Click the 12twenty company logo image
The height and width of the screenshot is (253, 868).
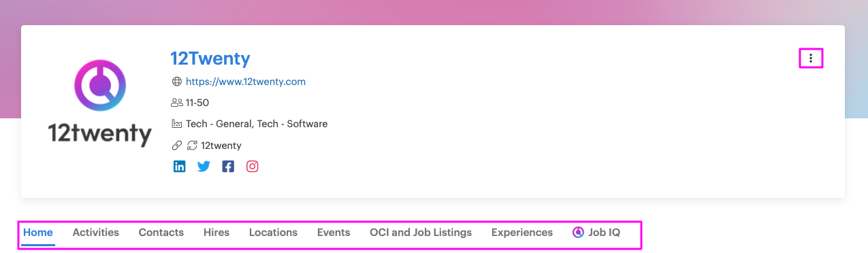pyautogui.click(x=100, y=103)
